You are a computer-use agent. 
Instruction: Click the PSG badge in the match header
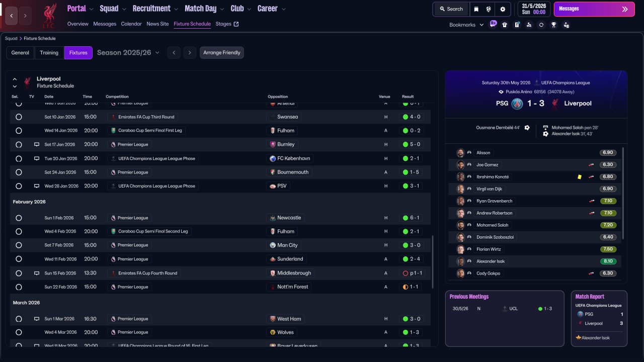click(x=517, y=104)
